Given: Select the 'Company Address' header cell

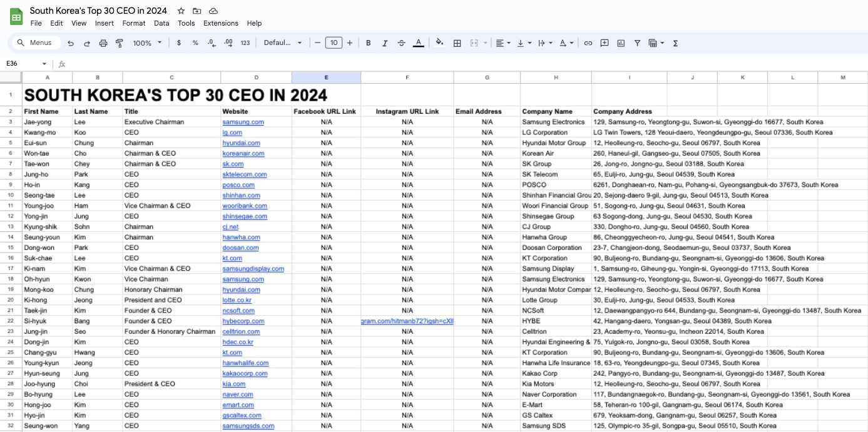Looking at the screenshot, I should [x=629, y=111].
